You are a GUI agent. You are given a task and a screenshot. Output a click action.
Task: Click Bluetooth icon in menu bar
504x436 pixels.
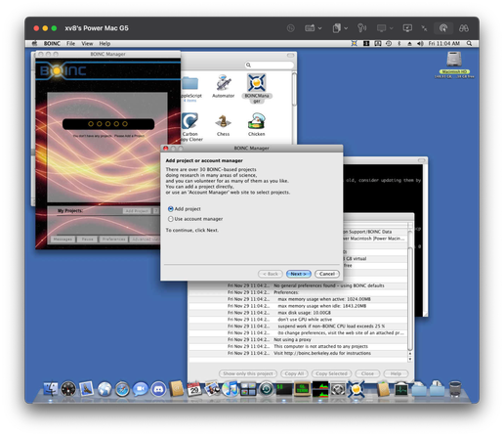point(399,43)
